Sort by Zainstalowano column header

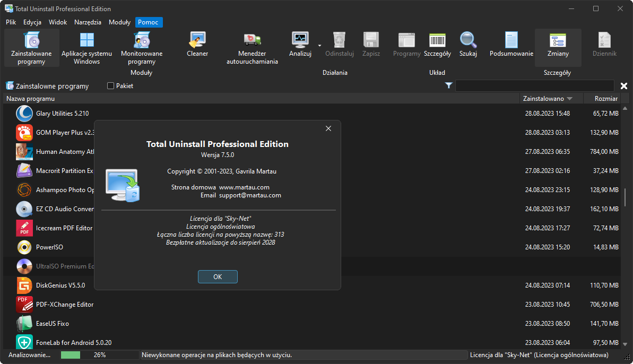[551, 99]
